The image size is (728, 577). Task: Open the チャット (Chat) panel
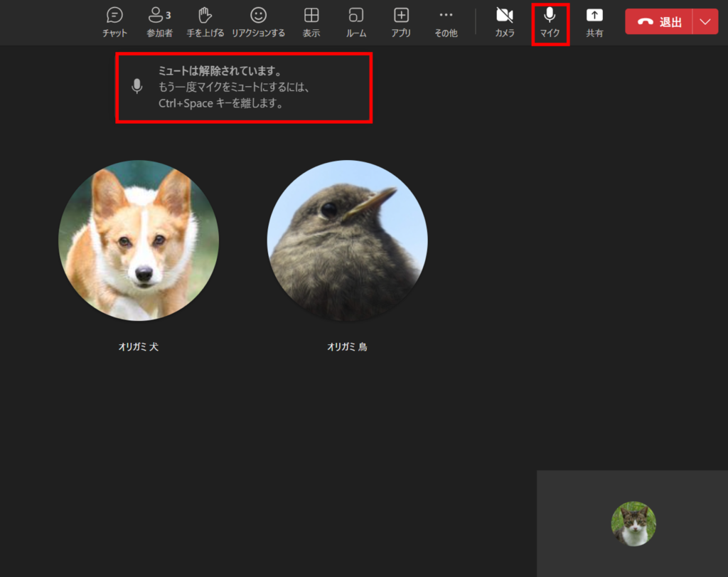coord(114,22)
